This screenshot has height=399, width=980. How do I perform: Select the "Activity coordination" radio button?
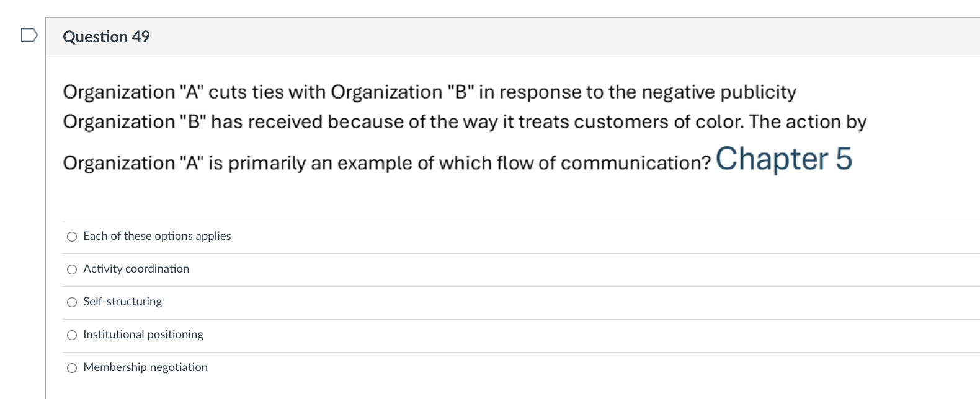71,269
